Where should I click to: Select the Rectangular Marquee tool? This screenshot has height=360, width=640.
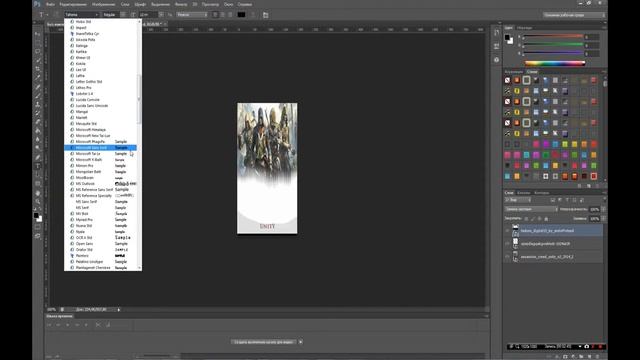point(38,43)
